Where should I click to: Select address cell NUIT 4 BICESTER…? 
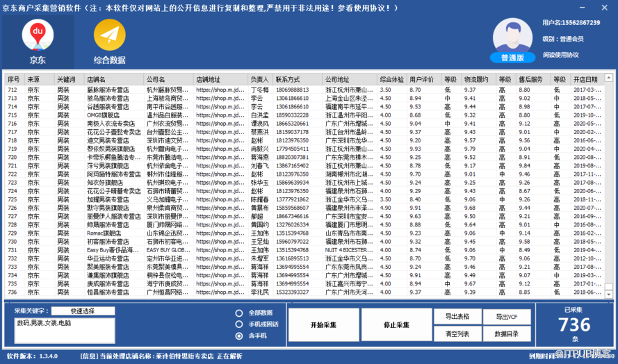349,250
